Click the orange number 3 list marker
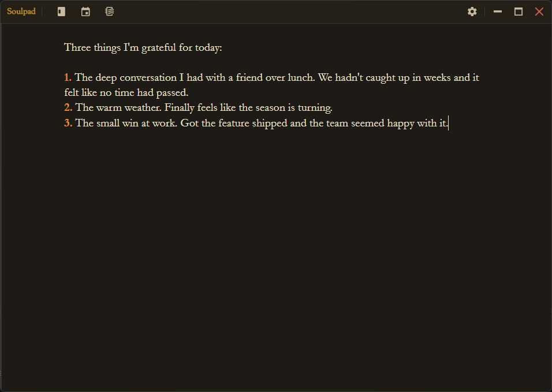 (68, 123)
